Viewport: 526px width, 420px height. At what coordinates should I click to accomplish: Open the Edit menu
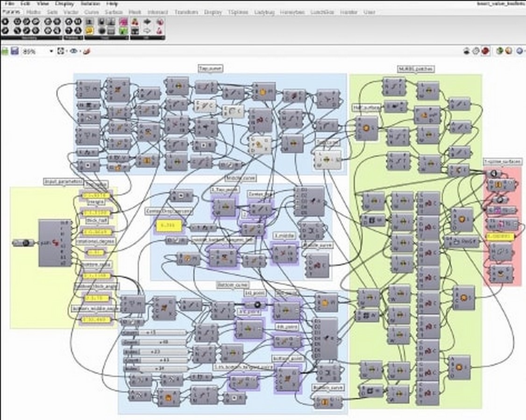point(26,4)
